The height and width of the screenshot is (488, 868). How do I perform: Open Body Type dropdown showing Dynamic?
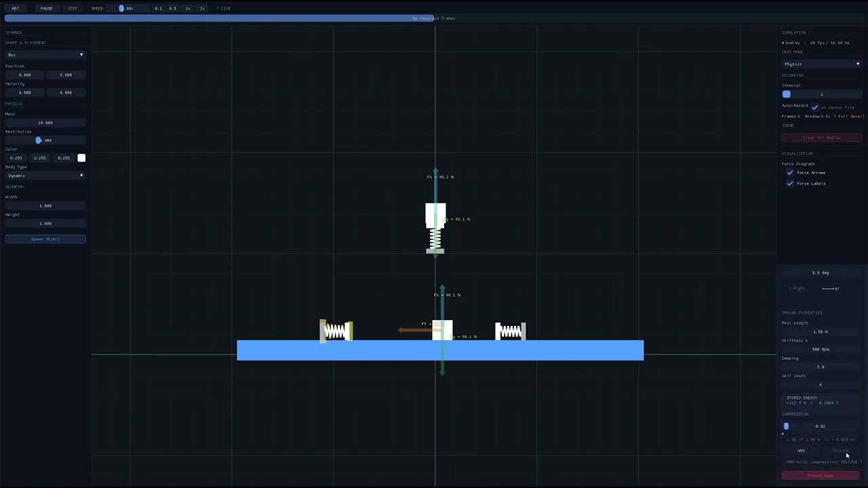click(45, 176)
